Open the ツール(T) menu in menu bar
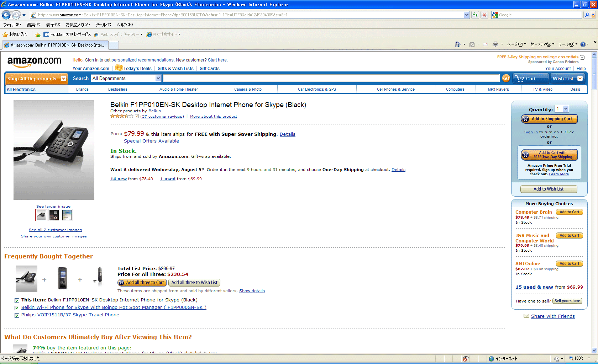This screenshot has height=364, width=598. 103,25
